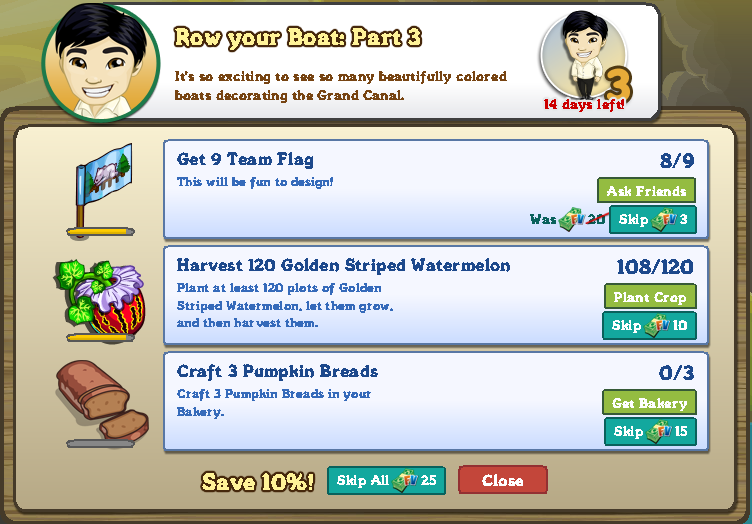The height and width of the screenshot is (524, 752).
Task: Click the Pumpkin Bread progress bar
Action: [100, 444]
